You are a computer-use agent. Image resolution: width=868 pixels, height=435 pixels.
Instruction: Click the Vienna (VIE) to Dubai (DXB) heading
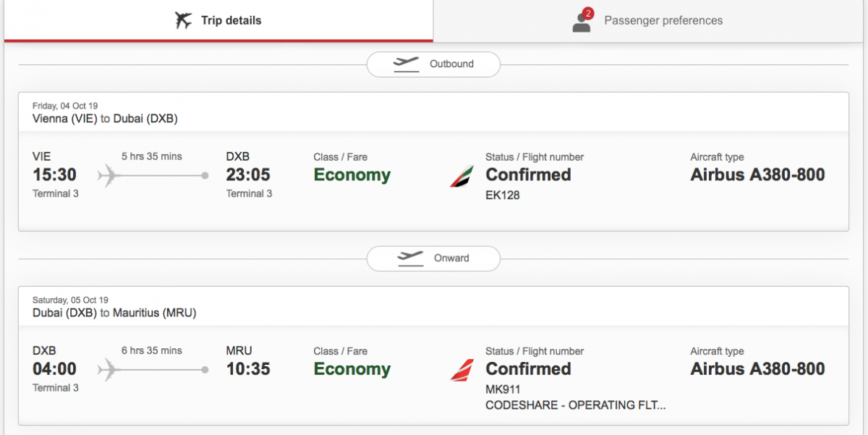coord(105,119)
